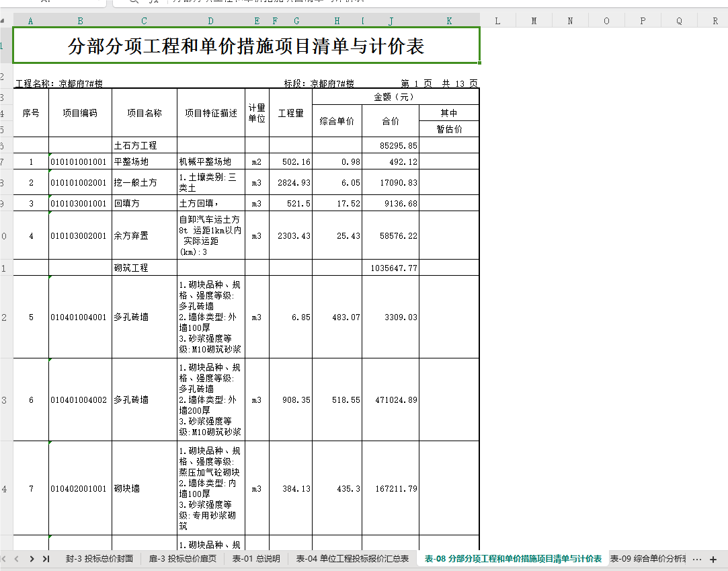Switch to the 扉-3 投标总价扉页 sheet
Viewport: 728px width, 571px height.
pyautogui.click(x=182, y=559)
